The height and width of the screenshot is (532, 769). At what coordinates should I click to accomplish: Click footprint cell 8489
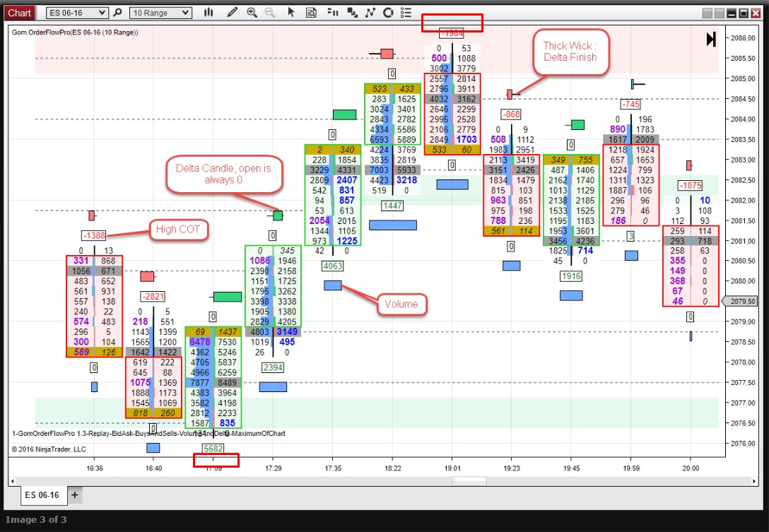coord(227,382)
